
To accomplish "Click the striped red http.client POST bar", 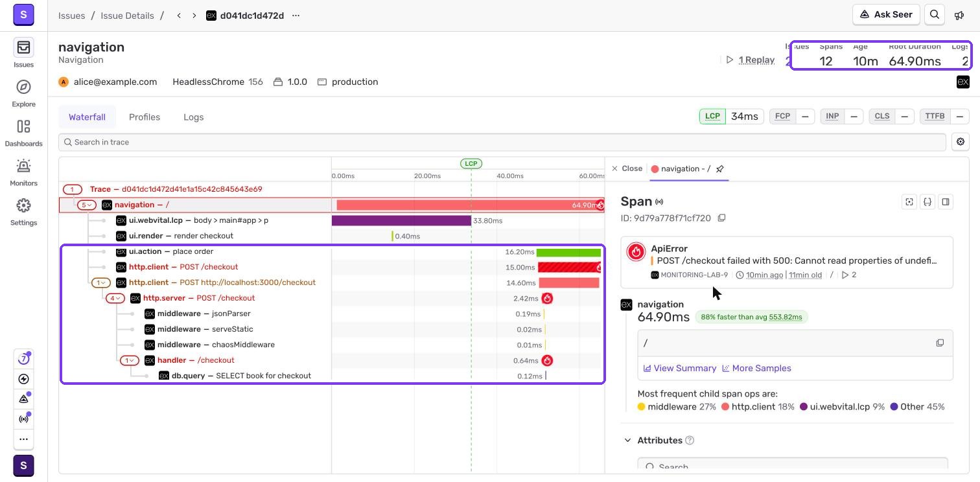I will pos(569,267).
